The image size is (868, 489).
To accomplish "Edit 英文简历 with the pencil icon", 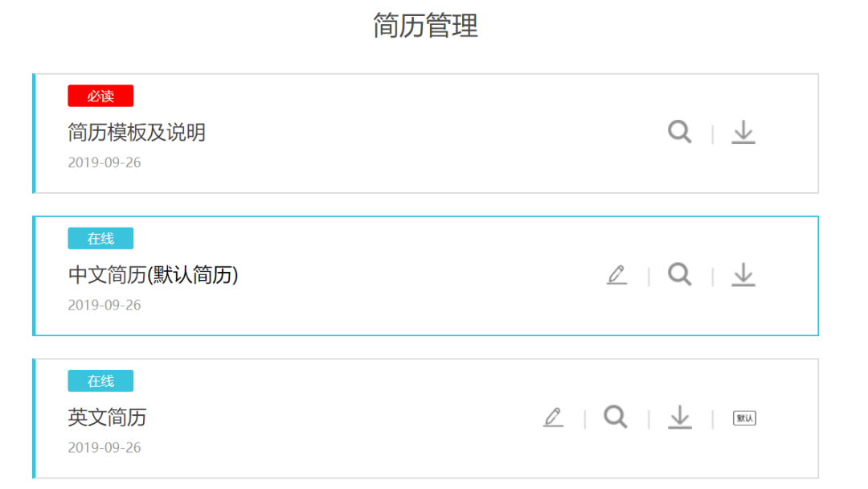I will [x=553, y=417].
